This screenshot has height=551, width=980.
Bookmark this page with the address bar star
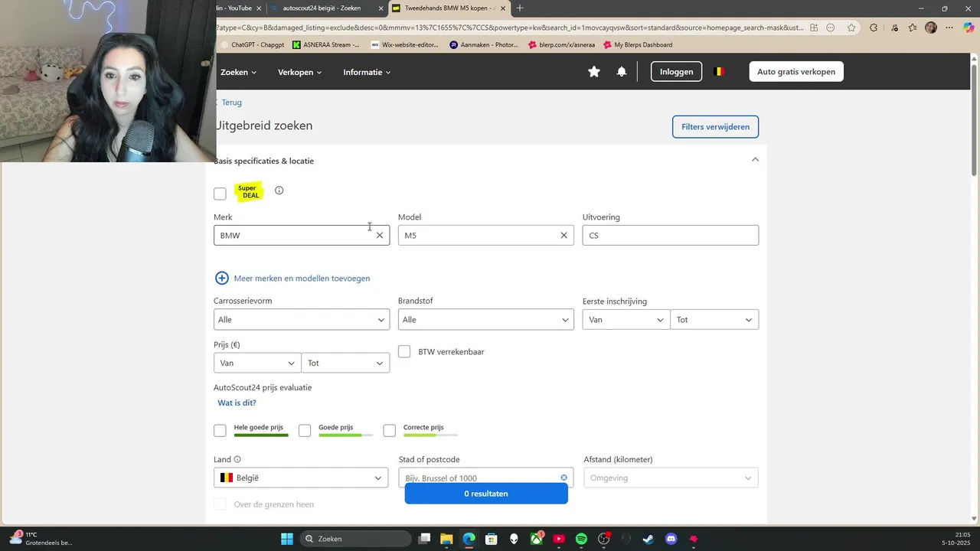click(x=851, y=28)
